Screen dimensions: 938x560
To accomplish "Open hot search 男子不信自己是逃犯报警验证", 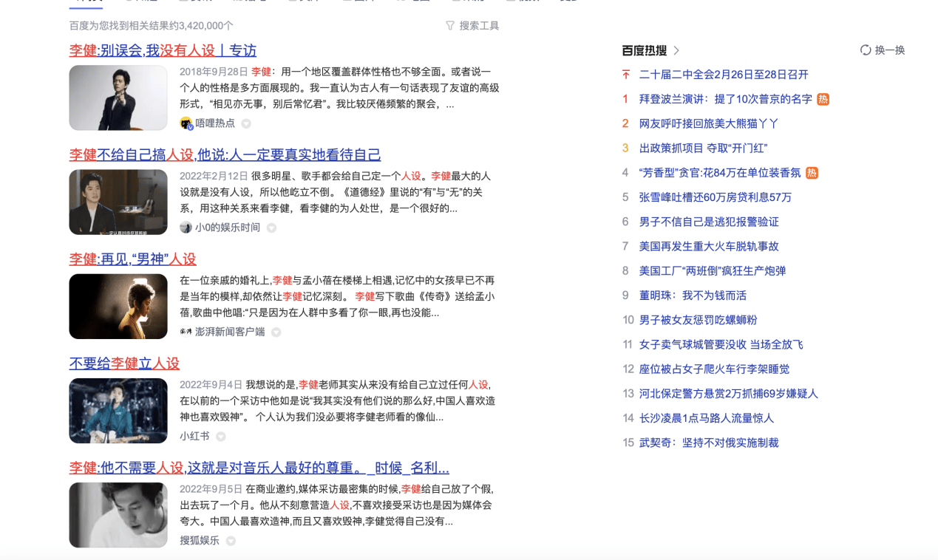I will [x=709, y=222].
